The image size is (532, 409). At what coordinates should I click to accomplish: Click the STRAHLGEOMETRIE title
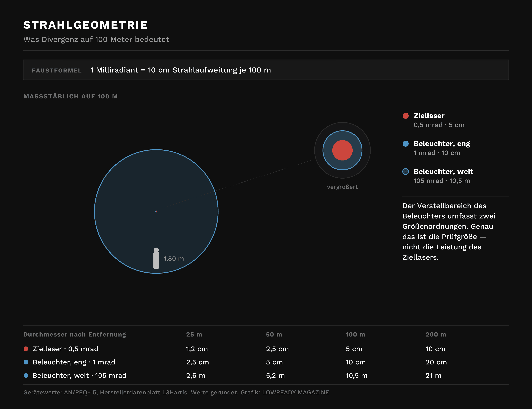(85, 25)
